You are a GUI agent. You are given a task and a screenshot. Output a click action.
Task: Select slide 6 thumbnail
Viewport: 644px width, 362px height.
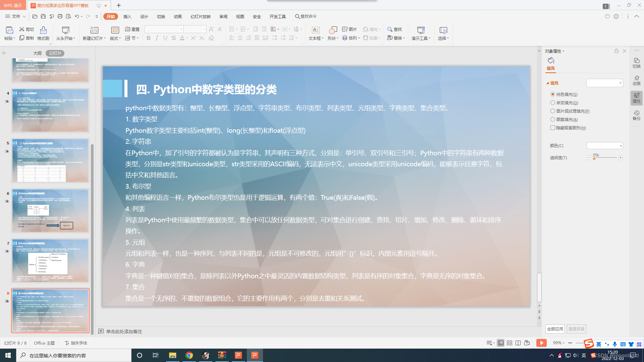pos(50,210)
